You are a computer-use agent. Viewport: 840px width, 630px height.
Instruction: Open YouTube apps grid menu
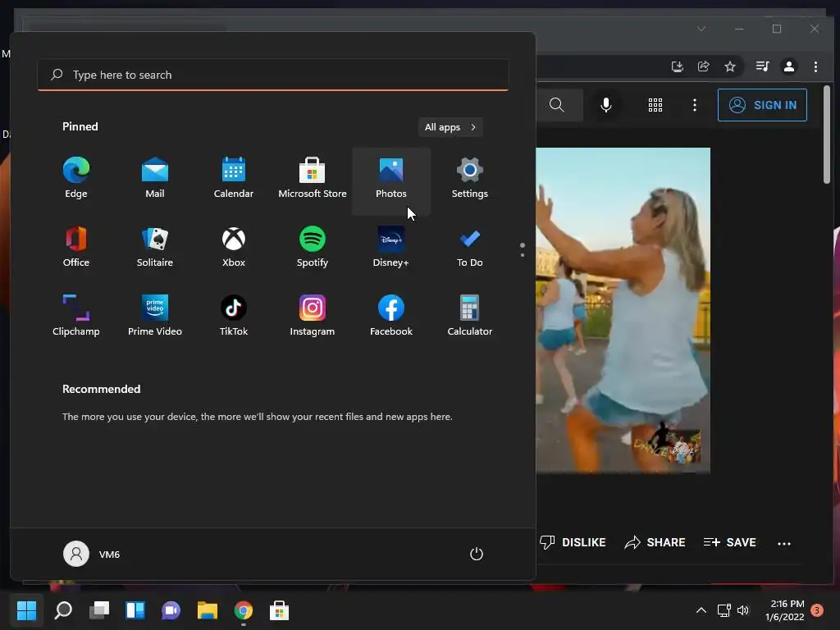point(655,105)
